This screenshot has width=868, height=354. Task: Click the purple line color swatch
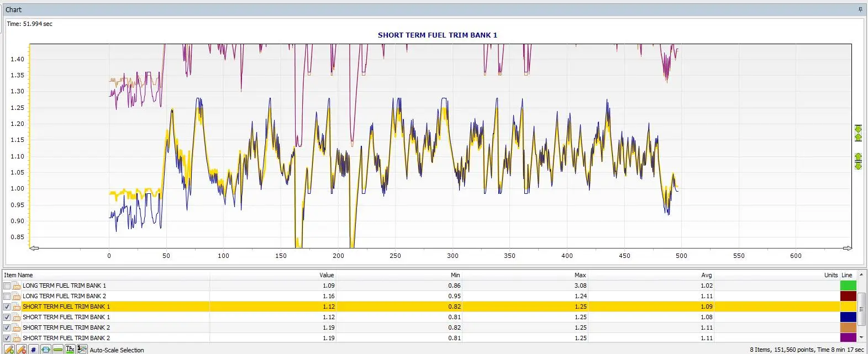[x=848, y=337]
